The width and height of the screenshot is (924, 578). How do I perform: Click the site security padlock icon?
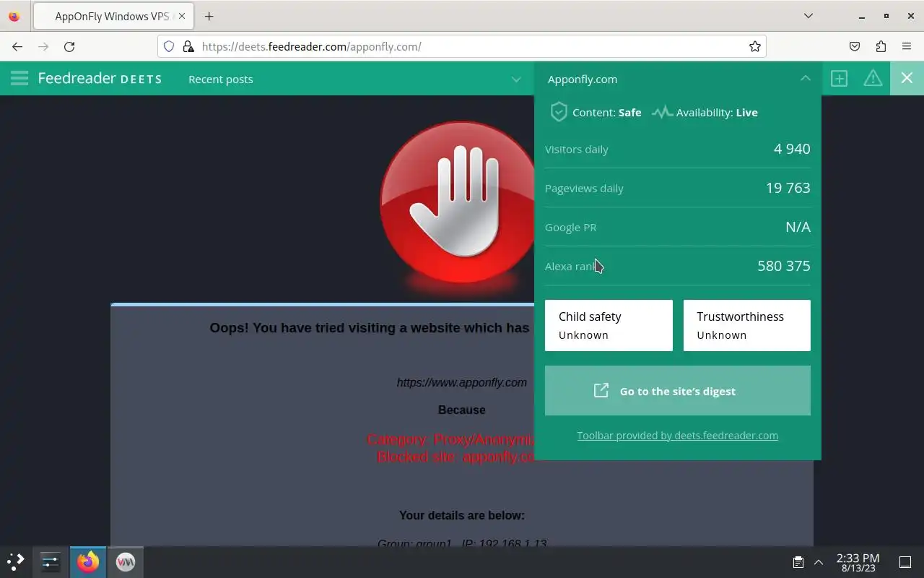coord(188,46)
